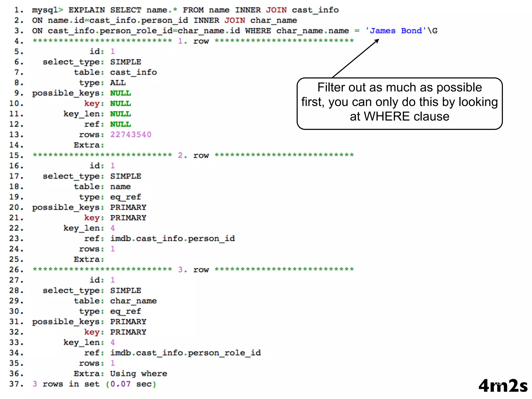This screenshot has width=532, height=399.
Task: Select the table name cast_info on line 7
Action: tap(133, 72)
